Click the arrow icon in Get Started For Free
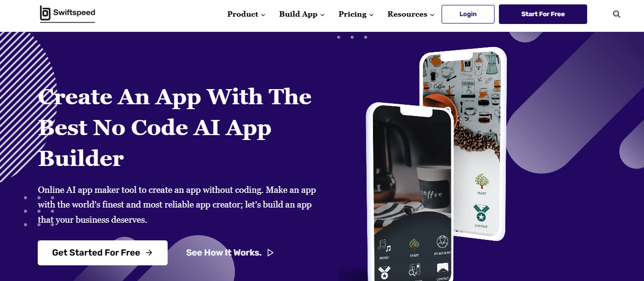The height and width of the screenshot is (281, 644). [149, 253]
